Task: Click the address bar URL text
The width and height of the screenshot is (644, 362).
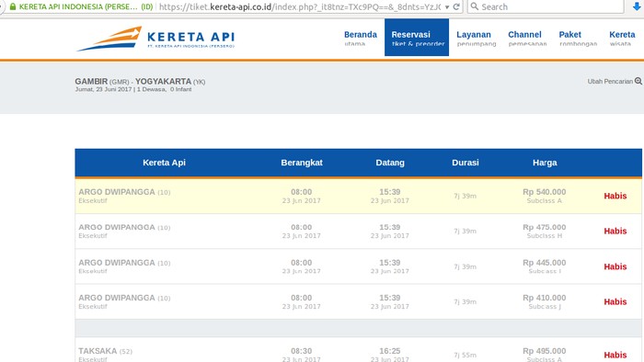Action: pos(300,6)
